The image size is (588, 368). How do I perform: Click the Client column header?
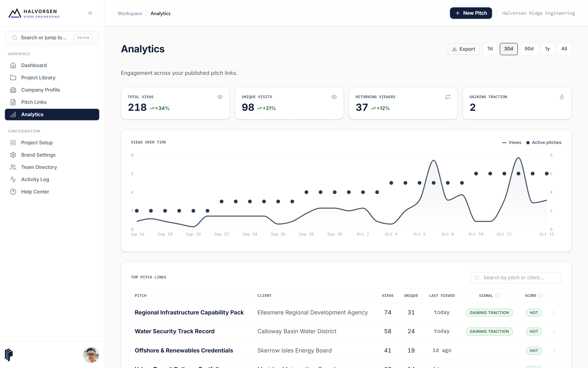click(x=264, y=295)
